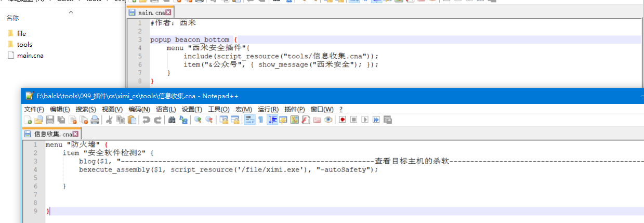Open Find with the binoculars icon
Image resolution: width=644 pixels, height=223 pixels.
172,120
